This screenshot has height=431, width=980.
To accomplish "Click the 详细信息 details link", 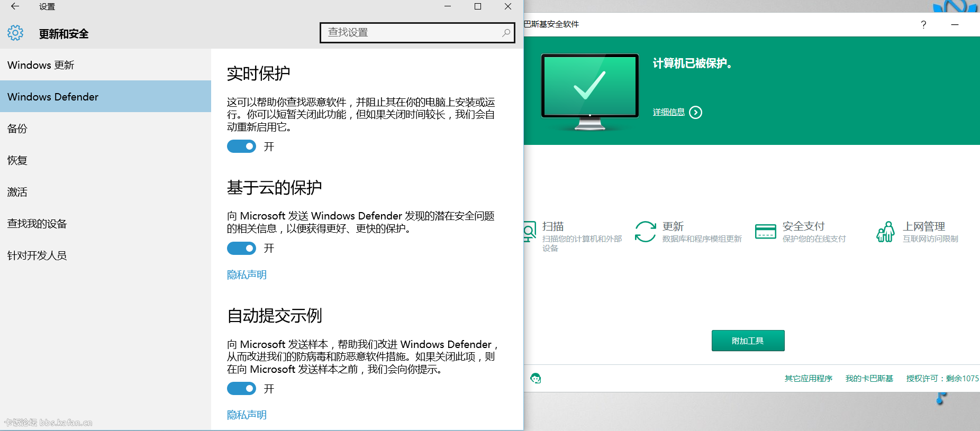I will pos(669,112).
